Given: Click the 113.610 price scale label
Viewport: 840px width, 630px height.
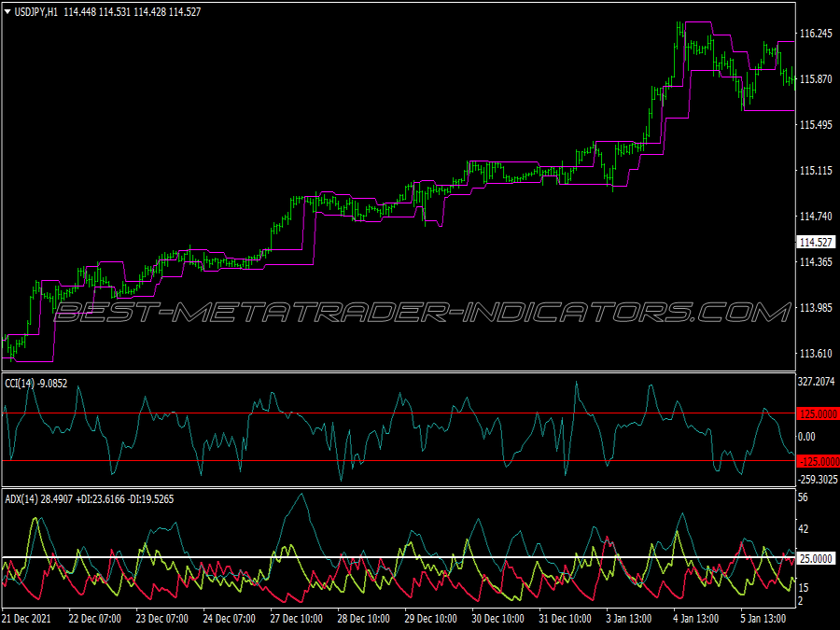Looking at the screenshot, I should [x=816, y=354].
